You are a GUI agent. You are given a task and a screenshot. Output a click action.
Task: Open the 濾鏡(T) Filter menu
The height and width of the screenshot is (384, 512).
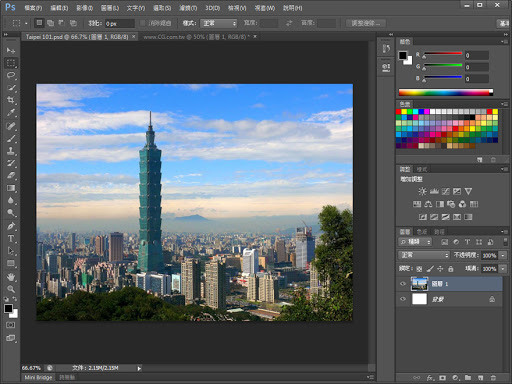(188, 8)
